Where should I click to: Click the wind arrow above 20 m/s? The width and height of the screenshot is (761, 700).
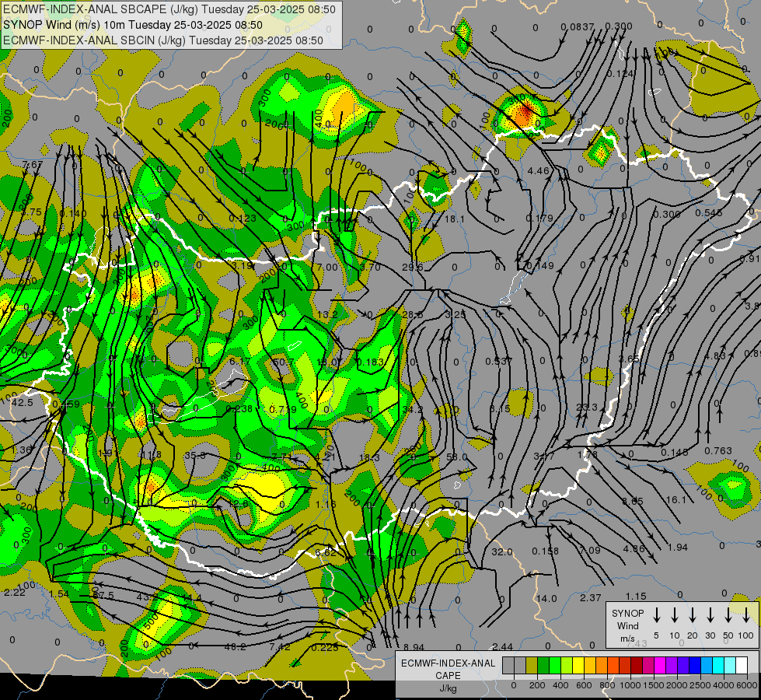tap(692, 614)
